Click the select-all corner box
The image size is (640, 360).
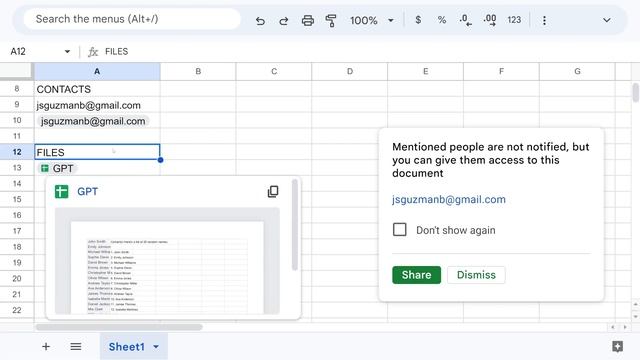[16, 71]
